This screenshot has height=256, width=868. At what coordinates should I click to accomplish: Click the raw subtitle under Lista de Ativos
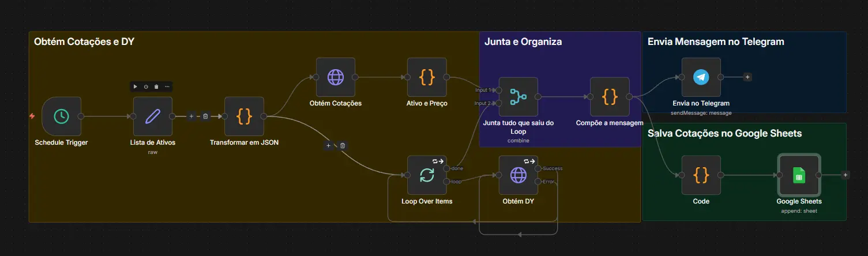coord(153,152)
